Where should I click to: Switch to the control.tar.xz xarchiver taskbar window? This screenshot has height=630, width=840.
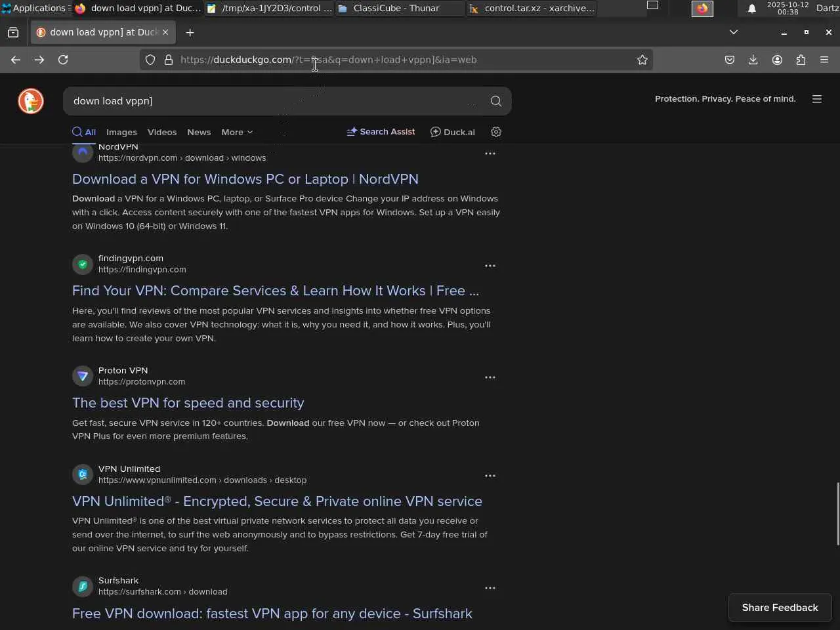532,9
